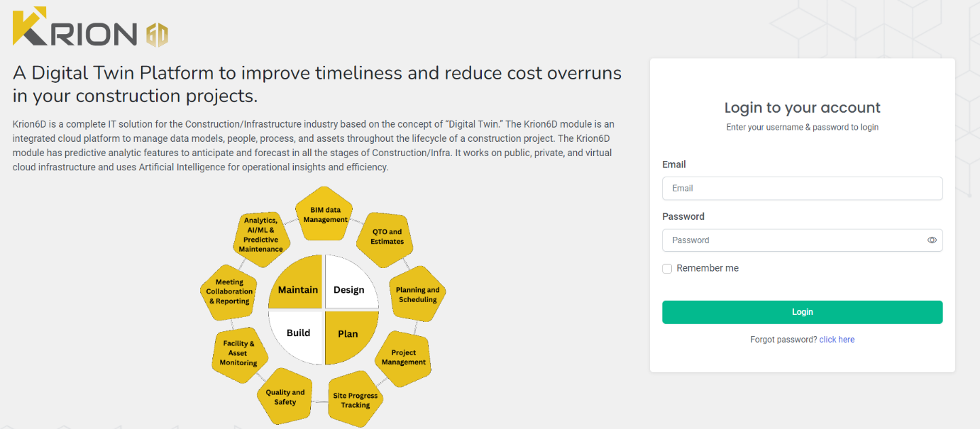Select the Project Management pentagon
This screenshot has height=429, width=980.
[x=404, y=357]
